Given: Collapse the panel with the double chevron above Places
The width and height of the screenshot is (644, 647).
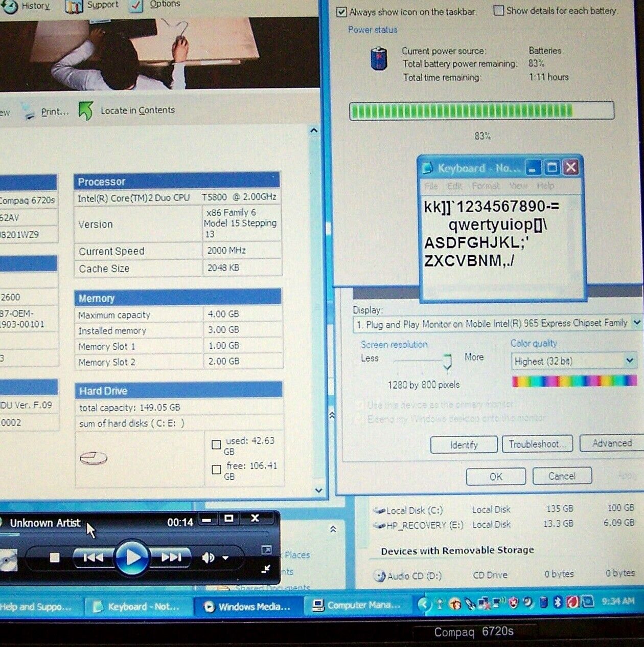Looking at the screenshot, I should pos(333,529).
